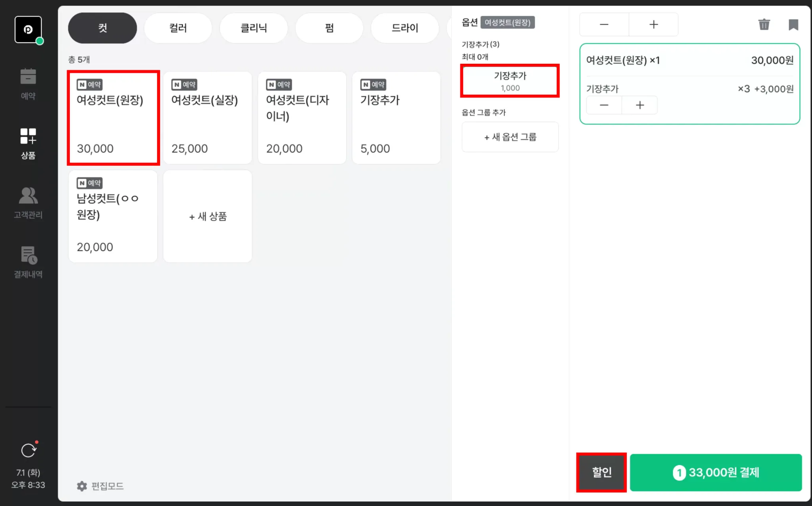Click the trash delete icon
The height and width of the screenshot is (506, 812).
click(764, 25)
